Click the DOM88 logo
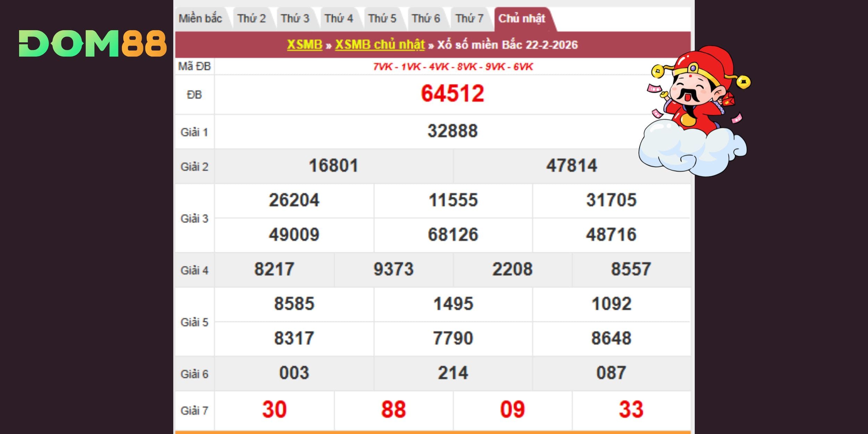 coord(92,43)
